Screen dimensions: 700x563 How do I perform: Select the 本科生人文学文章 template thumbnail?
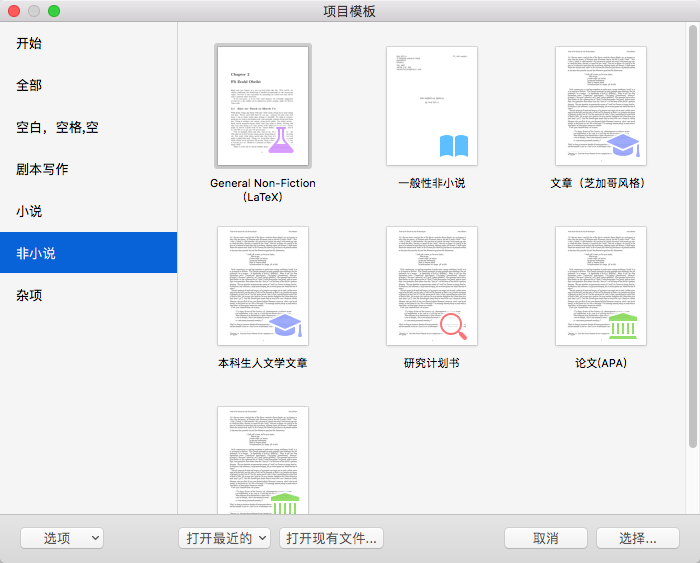(263, 286)
